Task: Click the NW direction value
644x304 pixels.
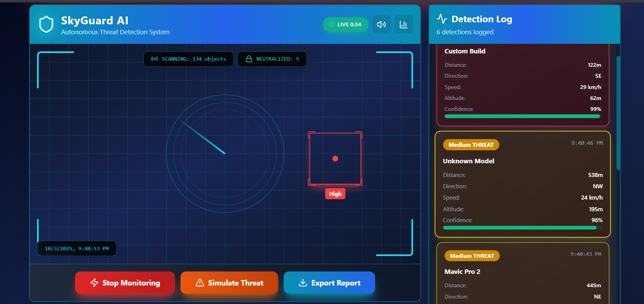Action: [x=598, y=186]
